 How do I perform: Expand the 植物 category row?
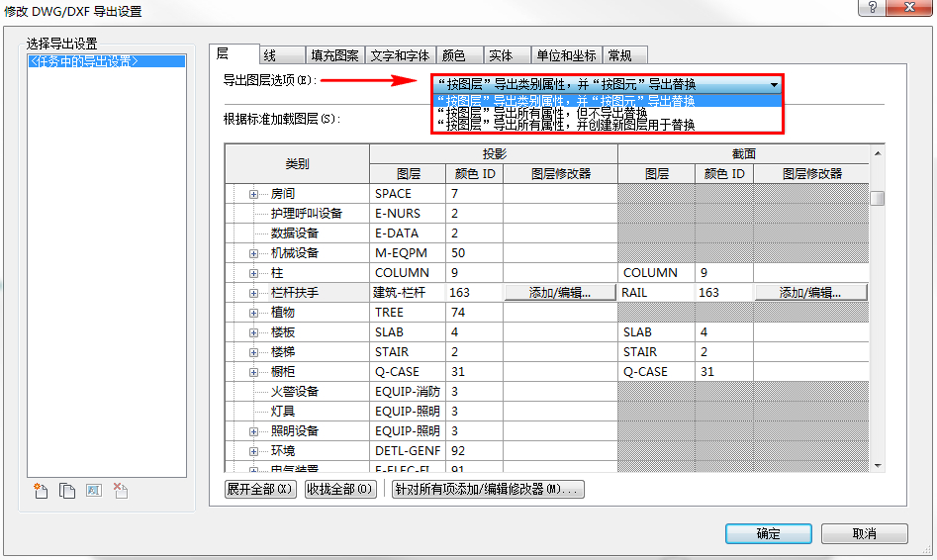[x=253, y=313]
